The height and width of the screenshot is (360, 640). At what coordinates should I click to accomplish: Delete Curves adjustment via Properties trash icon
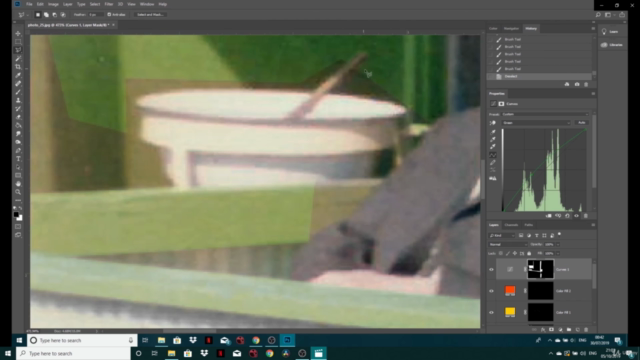[x=586, y=216]
